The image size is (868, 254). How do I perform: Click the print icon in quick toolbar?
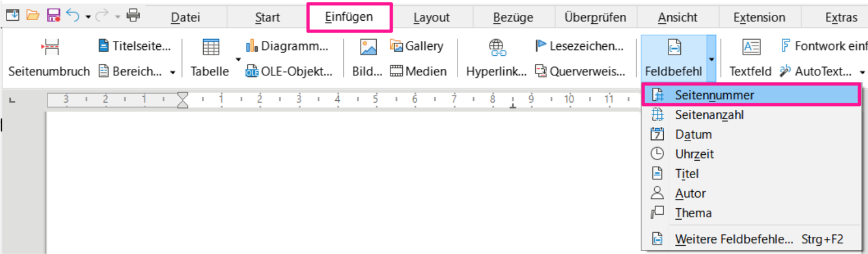(x=133, y=15)
